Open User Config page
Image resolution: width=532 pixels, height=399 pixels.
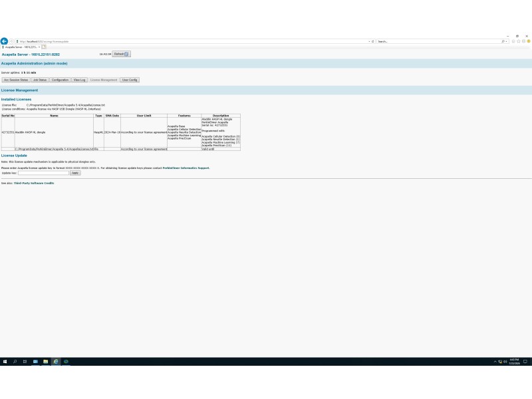130,80
